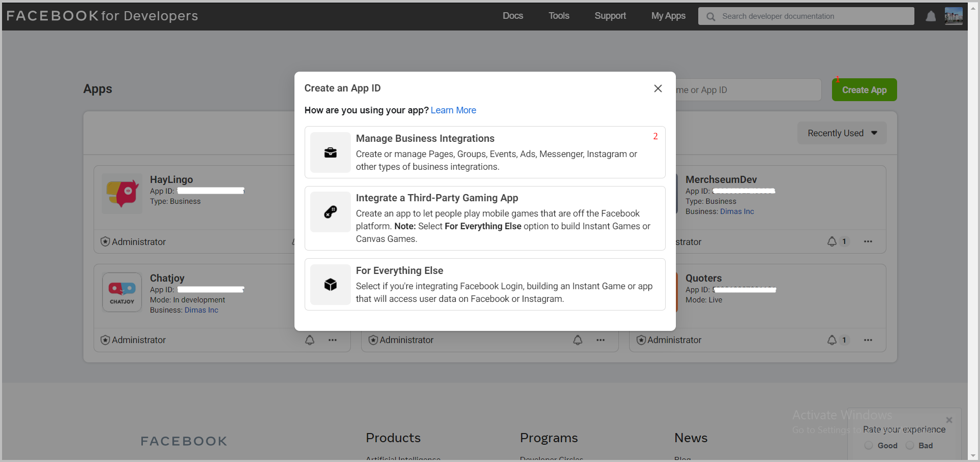Select the Bad rating radio button
980x462 pixels.
pyautogui.click(x=910, y=445)
